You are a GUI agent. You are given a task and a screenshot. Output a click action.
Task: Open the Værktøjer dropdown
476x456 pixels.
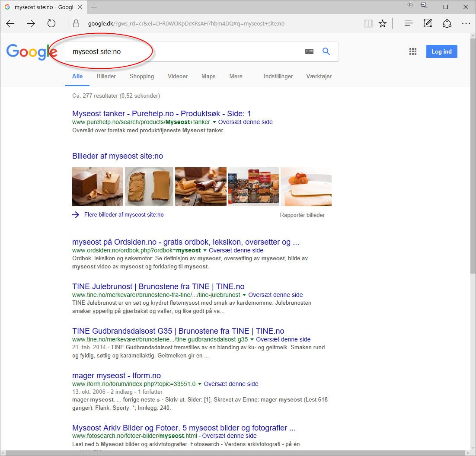click(319, 76)
